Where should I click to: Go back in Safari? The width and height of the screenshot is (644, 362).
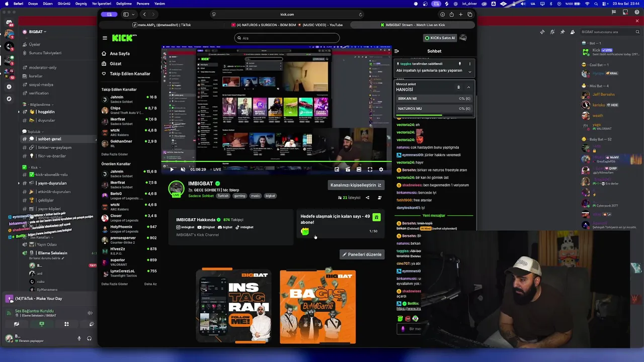point(144,15)
